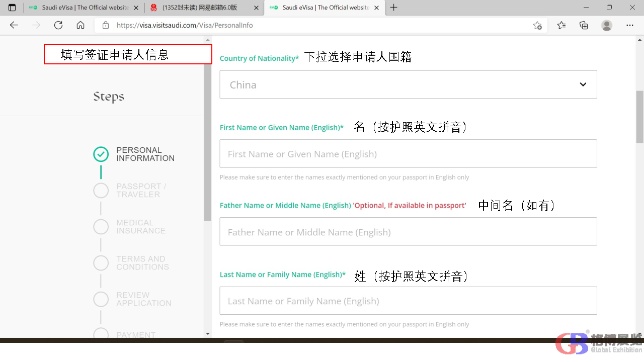This screenshot has width=644, height=362.
Task: Open the Favorites list icon
Action: coord(561,25)
